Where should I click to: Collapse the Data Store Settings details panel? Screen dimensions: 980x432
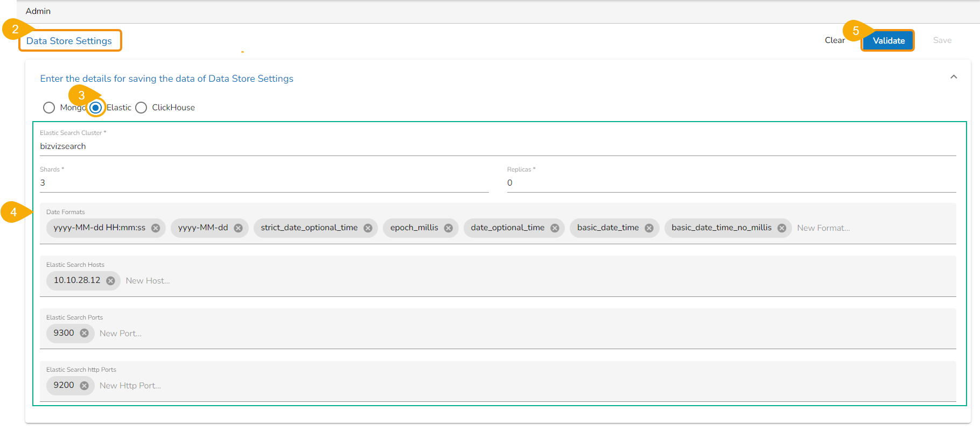point(953,77)
